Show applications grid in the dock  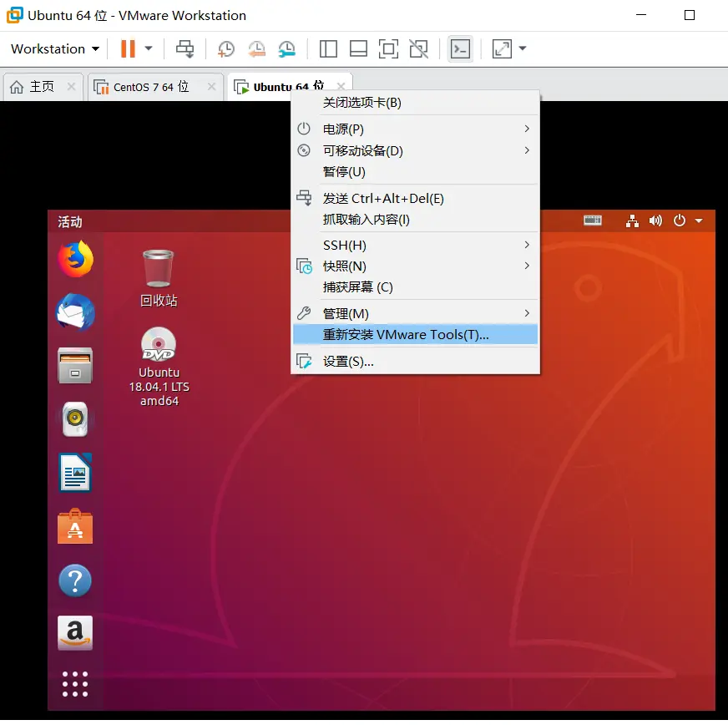tap(75, 684)
